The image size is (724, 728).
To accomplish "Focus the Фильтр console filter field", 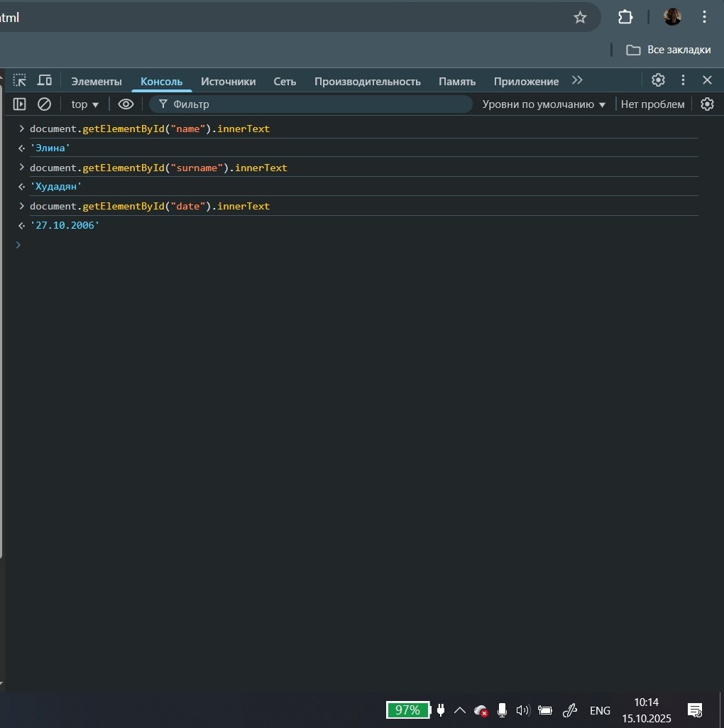I will tap(312, 104).
